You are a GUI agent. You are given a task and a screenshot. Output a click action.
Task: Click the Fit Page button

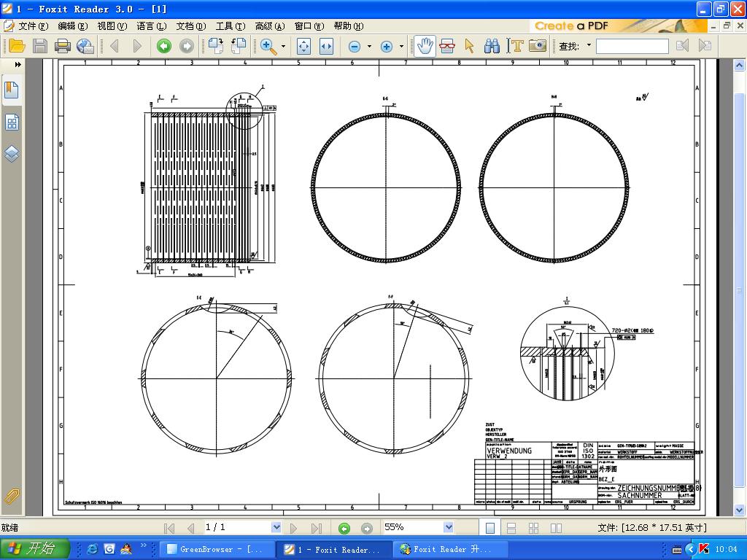click(303, 46)
